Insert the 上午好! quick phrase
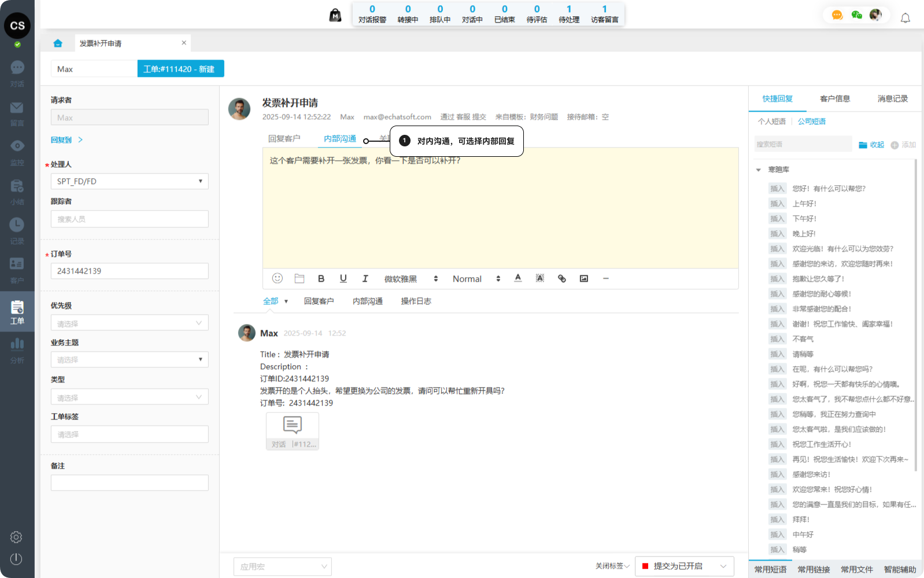Screen dimensions: 924x578 [777, 204]
